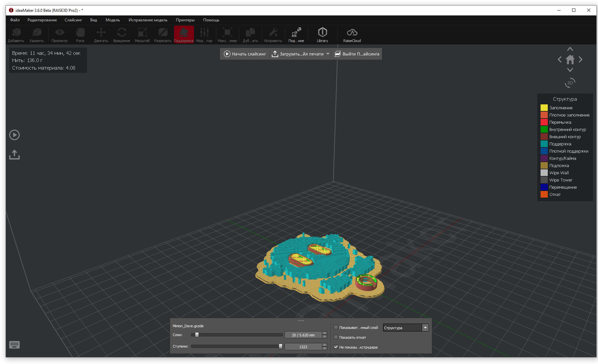Click the Подложка legend color swatch

point(544,165)
